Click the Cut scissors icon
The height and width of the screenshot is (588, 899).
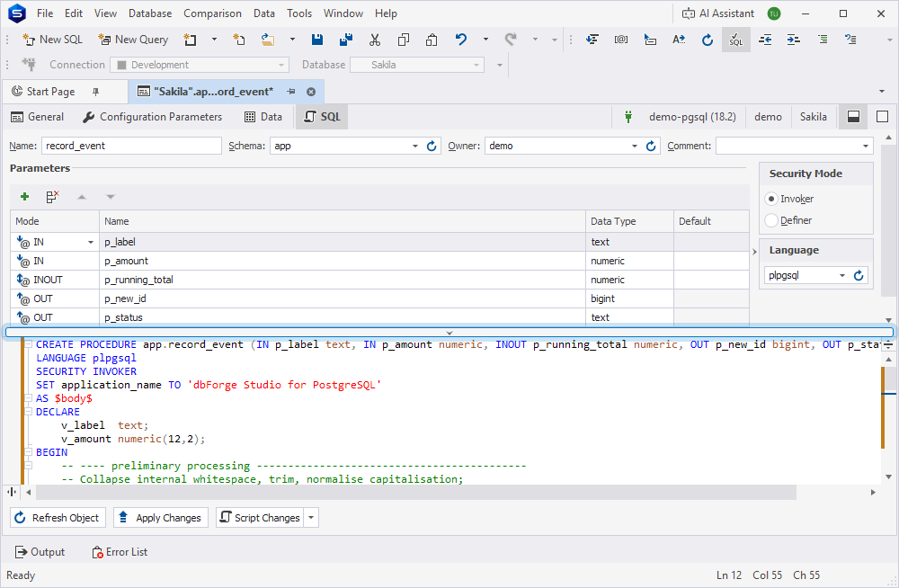click(x=375, y=39)
